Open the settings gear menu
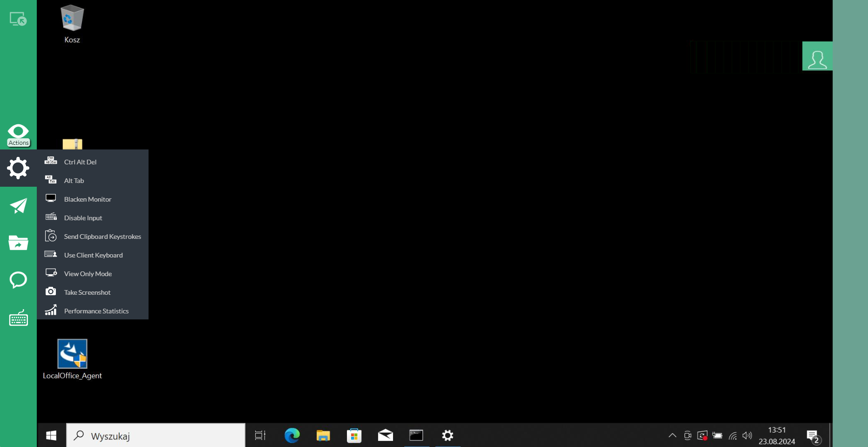Viewport: 868px width, 447px height. coord(18,168)
